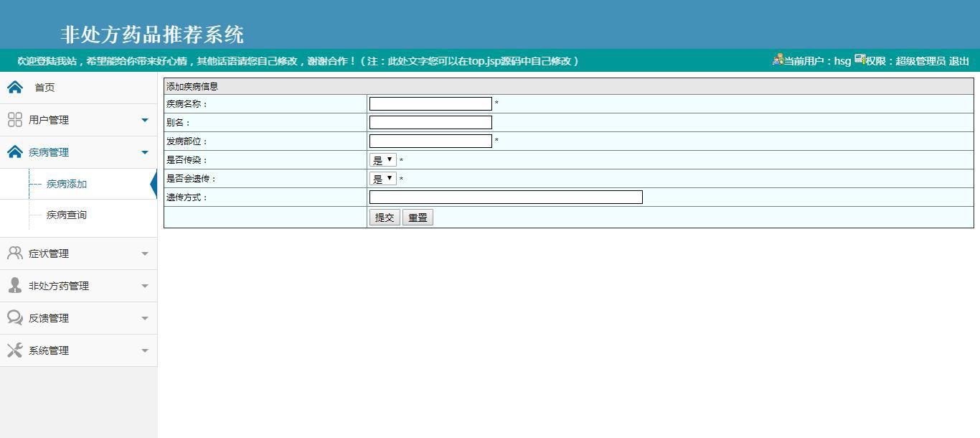The image size is (980, 438).
Task: Click the 当前用户：hsg text
Action: (817, 61)
